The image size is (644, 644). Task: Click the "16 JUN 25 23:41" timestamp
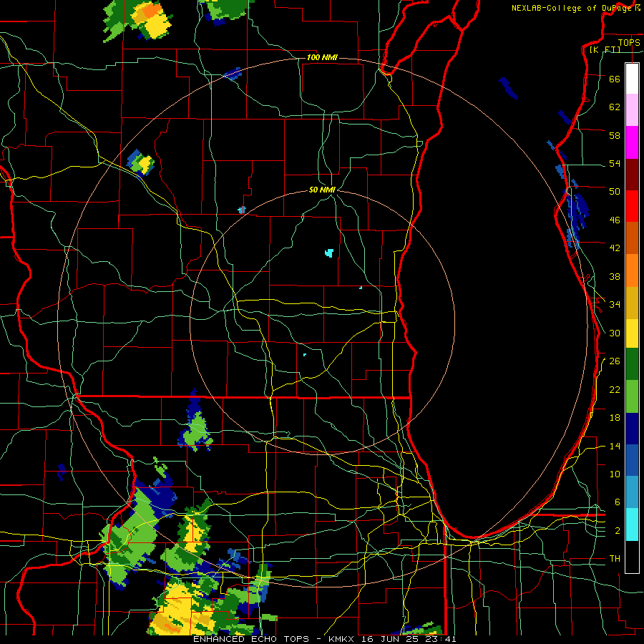tap(409, 639)
